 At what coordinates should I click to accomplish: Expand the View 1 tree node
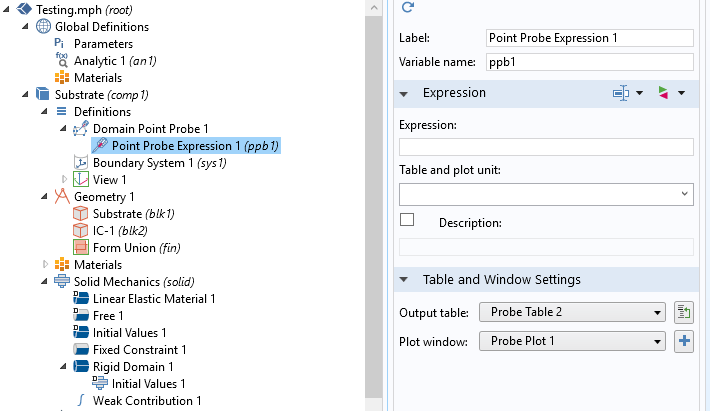(64, 179)
